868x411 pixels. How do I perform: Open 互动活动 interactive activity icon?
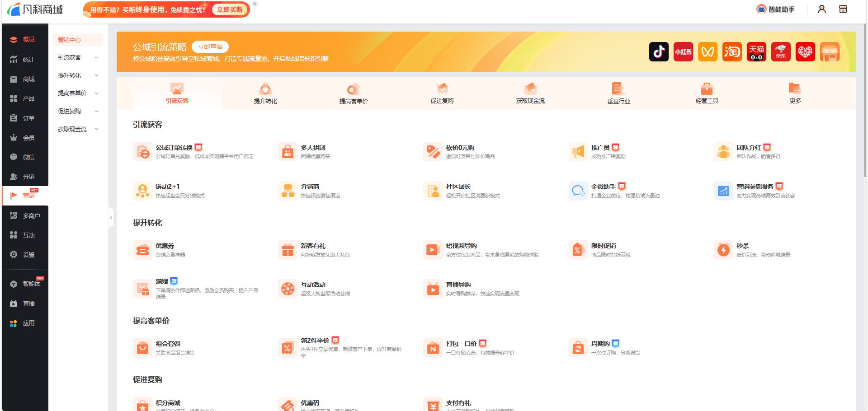[288, 289]
